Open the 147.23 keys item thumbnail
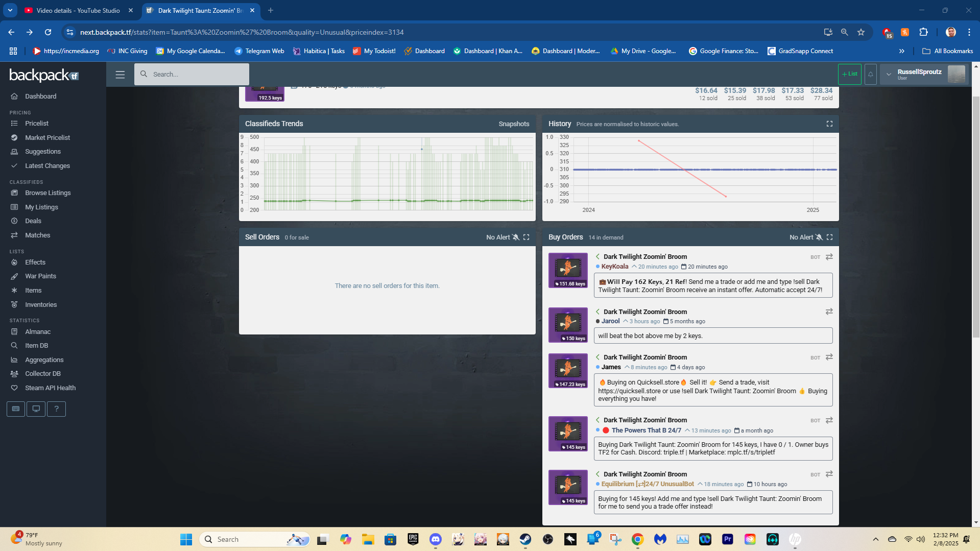 click(x=568, y=371)
